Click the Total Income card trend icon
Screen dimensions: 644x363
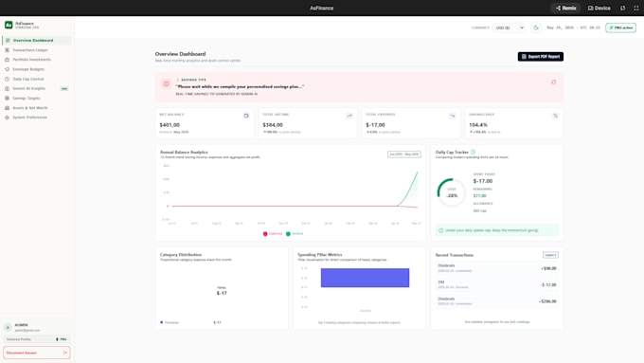tap(349, 116)
